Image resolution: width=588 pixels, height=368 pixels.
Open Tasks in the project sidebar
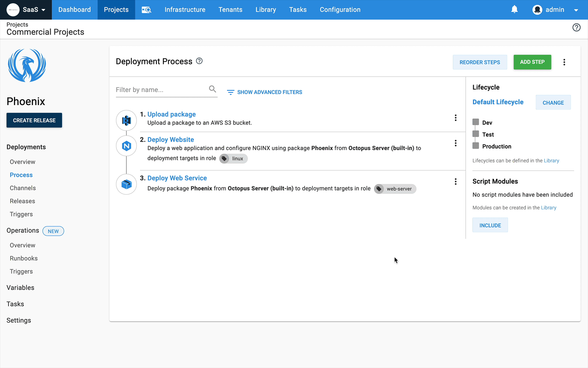coord(15,304)
